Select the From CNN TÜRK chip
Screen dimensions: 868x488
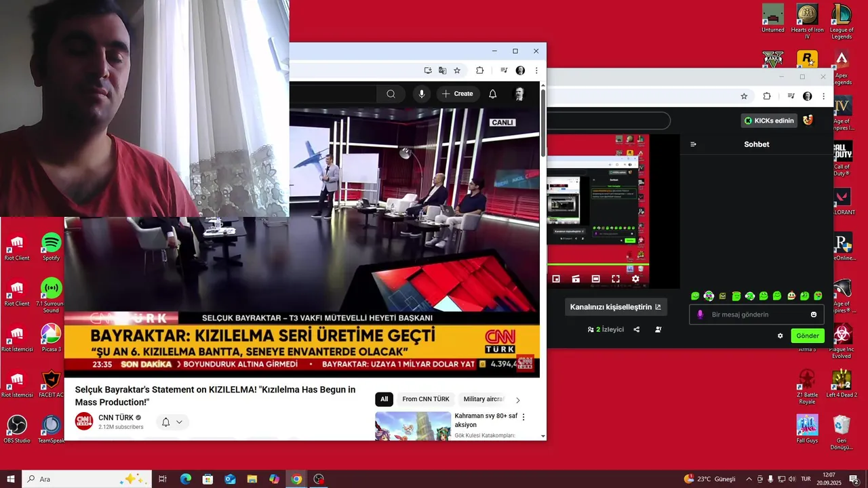[x=426, y=399]
